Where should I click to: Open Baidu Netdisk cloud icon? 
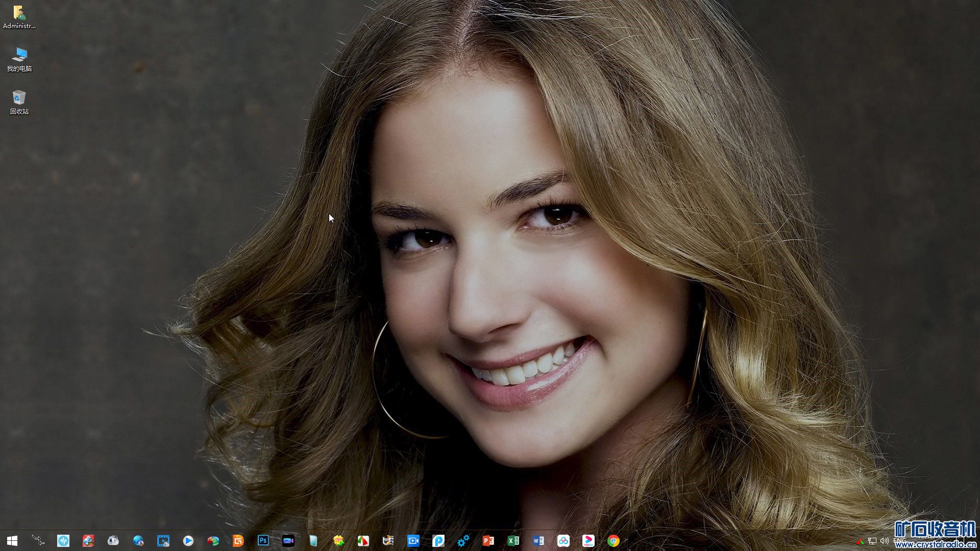click(563, 540)
